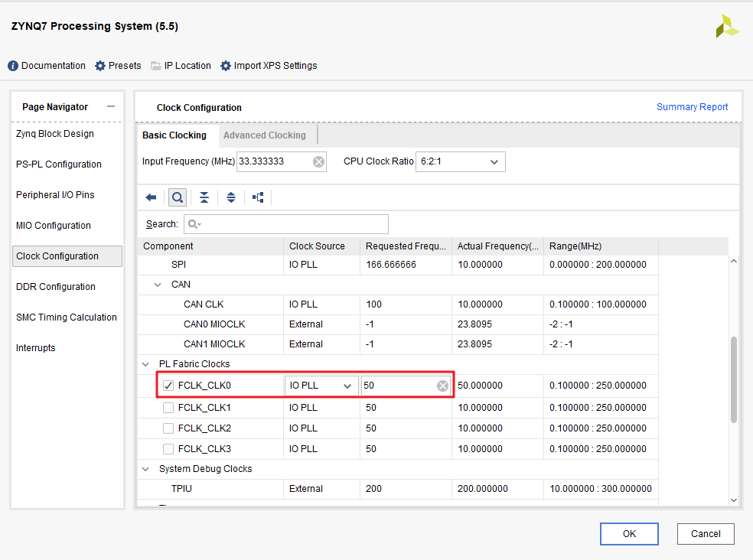
Task: Click the expand all toolbar icon
Action: click(231, 197)
